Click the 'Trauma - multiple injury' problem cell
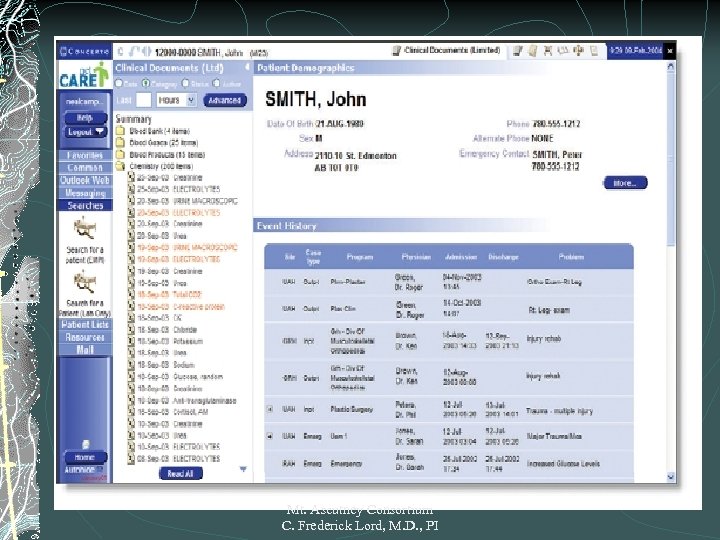 [559, 411]
